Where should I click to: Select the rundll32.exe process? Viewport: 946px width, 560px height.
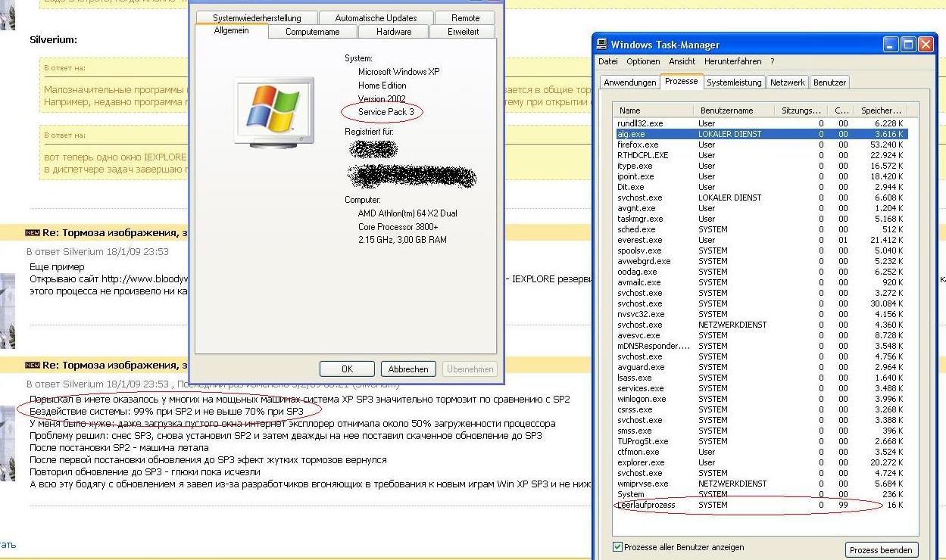pyautogui.click(x=760, y=123)
